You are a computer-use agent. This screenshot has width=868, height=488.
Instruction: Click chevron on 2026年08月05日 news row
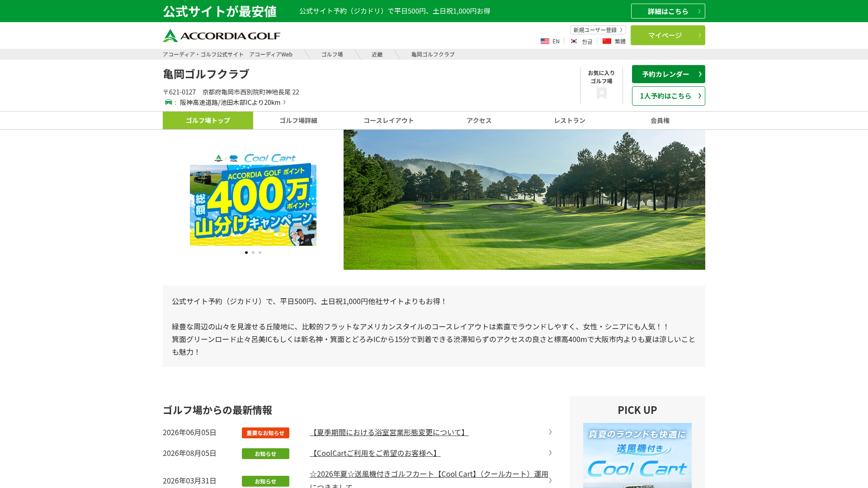tap(550, 453)
